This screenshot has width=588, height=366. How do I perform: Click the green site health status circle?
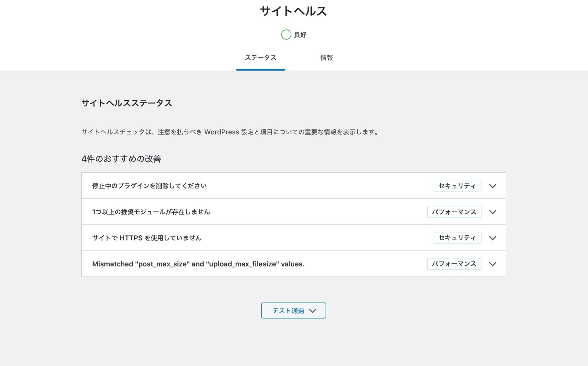(286, 35)
